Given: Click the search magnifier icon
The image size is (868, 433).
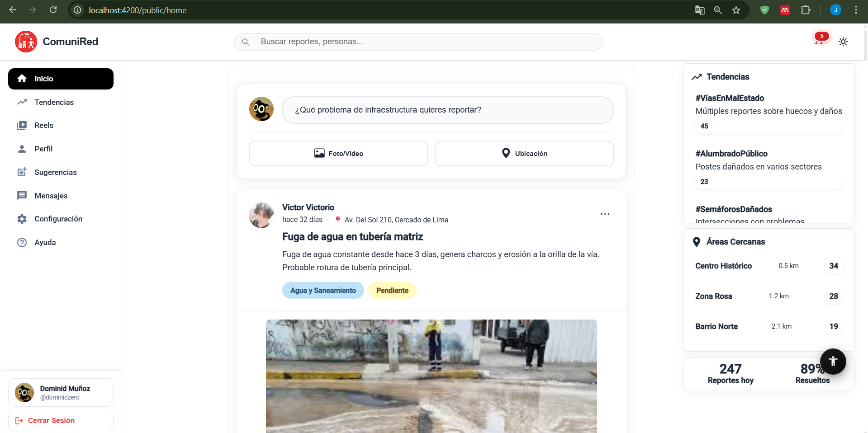Looking at the screenshot, I should coord(246,42).
